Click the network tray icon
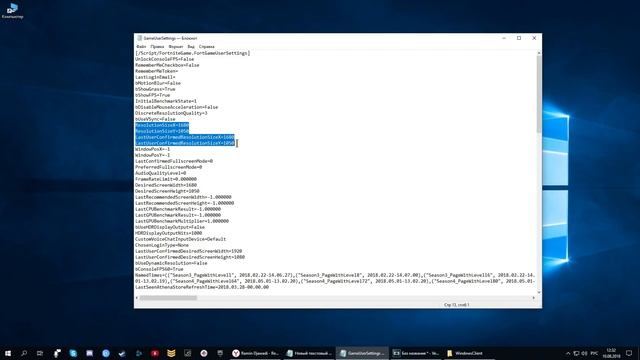 (x=576, y=353)
